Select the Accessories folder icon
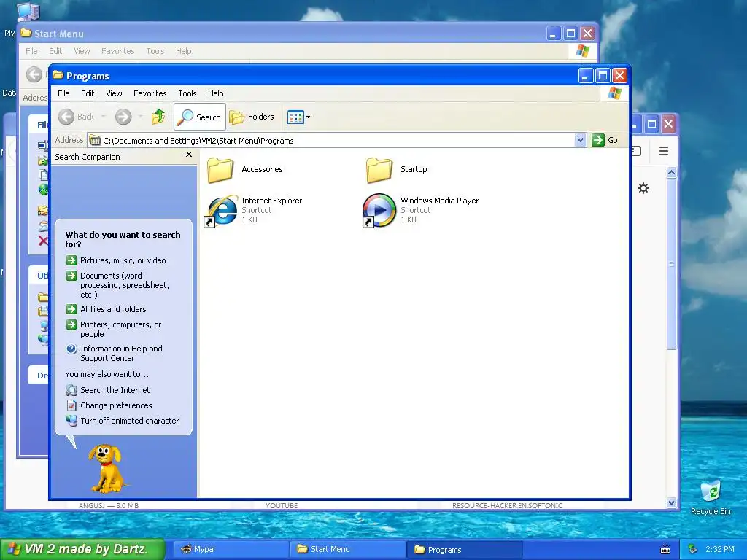This screenshot has height=560, width=747. (x=220, y=170)
